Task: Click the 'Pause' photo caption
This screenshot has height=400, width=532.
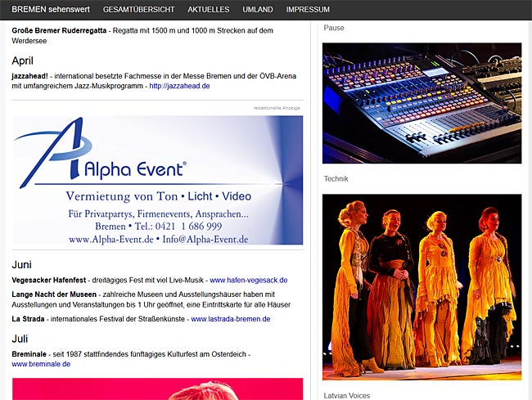Action: click(x=334, y=28)
